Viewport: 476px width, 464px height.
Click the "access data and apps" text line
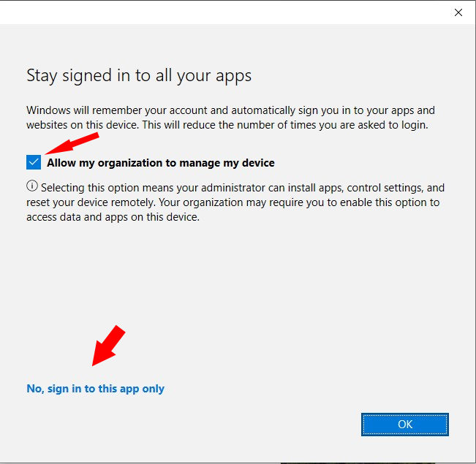(113, 217)
